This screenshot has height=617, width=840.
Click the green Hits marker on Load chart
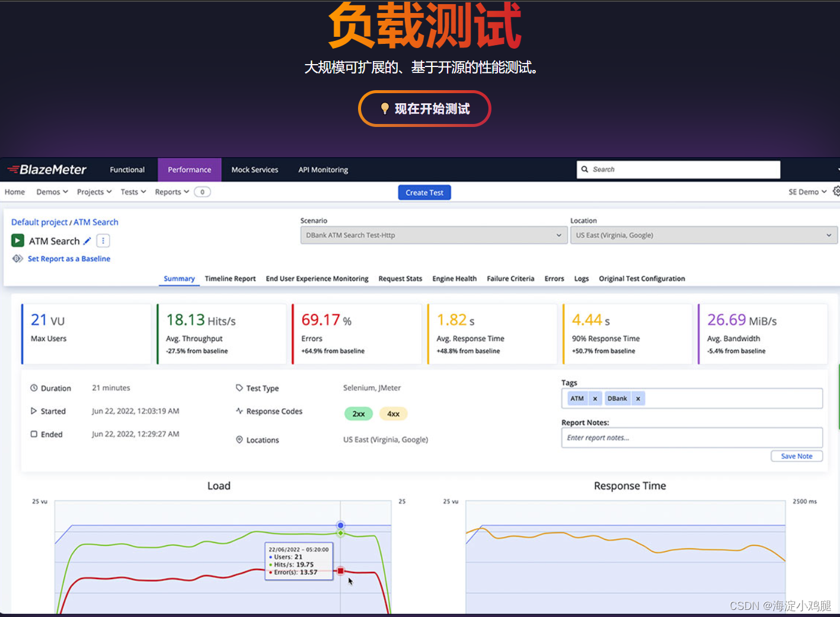point(341,533)
